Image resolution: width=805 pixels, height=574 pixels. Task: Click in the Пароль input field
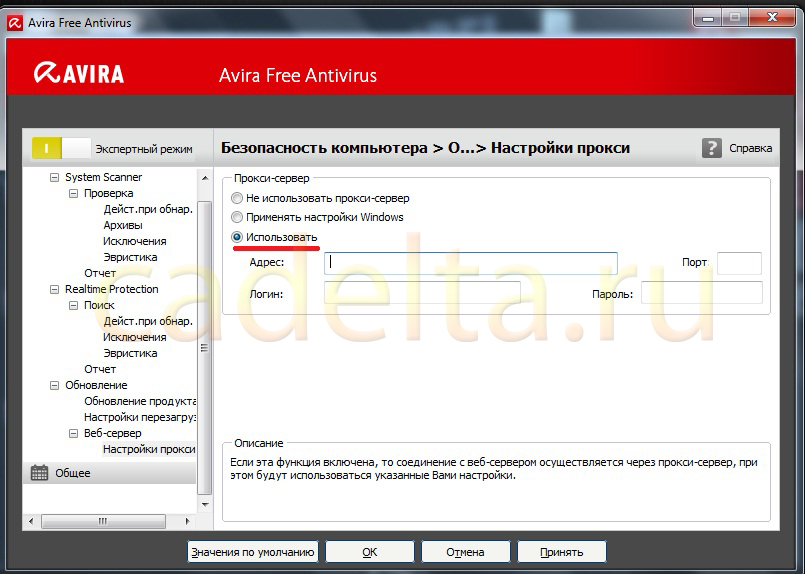702,293
